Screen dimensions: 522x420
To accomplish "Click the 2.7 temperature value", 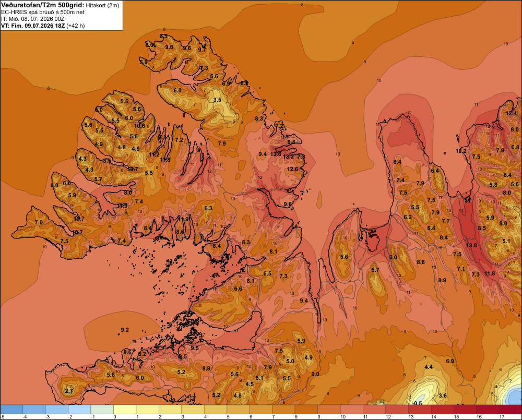I will pyautogui.click(x=69, y=391).
